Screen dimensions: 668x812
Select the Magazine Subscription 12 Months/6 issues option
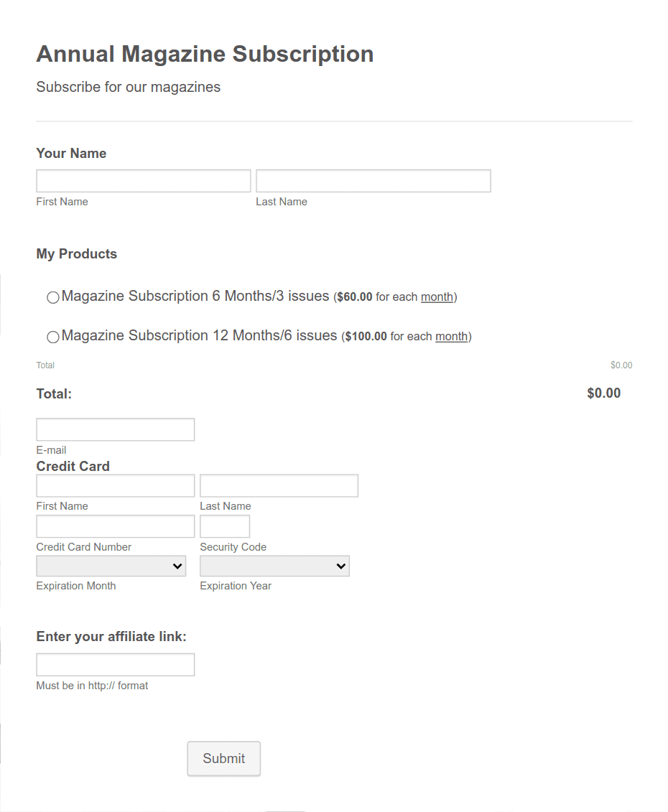click(x=52, y=336)
